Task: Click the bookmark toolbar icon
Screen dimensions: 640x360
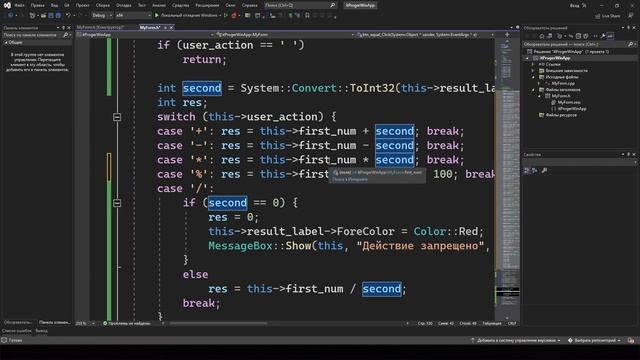Action: coord(307,16)
